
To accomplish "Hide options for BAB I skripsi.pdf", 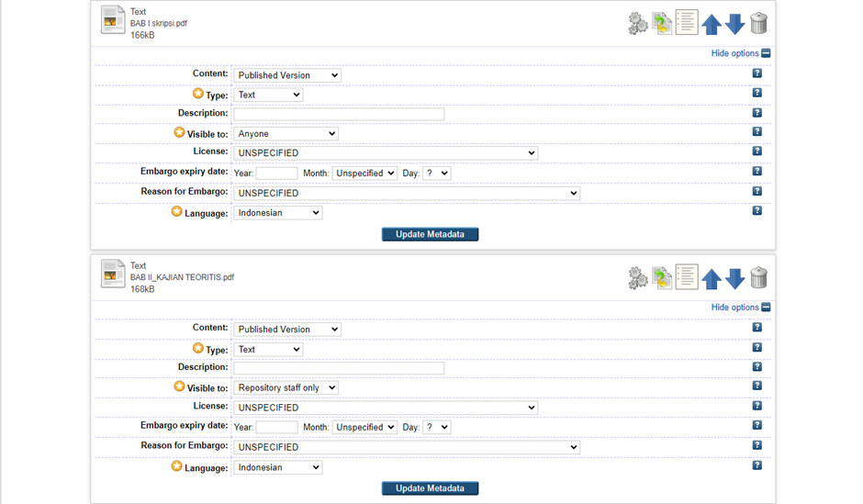I will (x=740, y=53).
